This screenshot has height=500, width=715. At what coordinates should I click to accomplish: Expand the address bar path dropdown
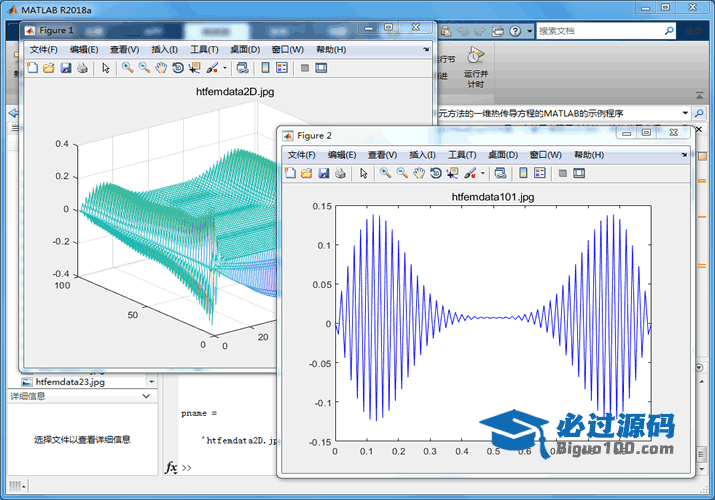coord(685,113)
